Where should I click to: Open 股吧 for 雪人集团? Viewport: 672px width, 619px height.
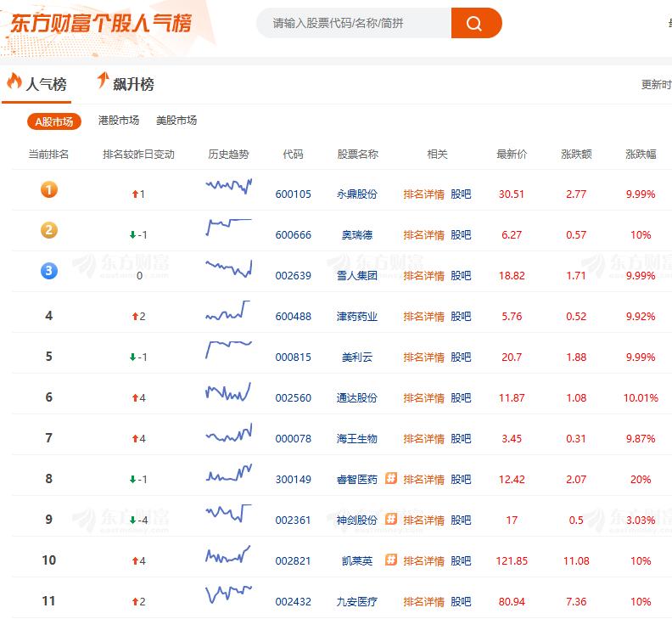(x=461, y=276)
